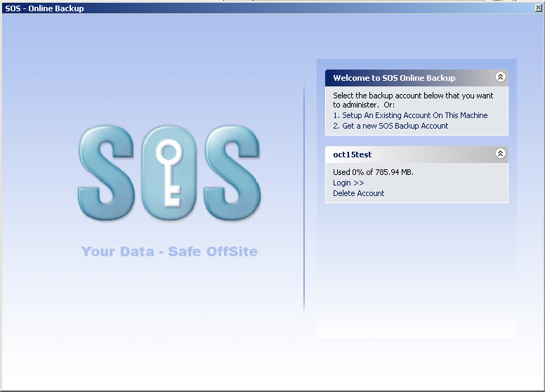Open Setup An Existing Account On This Machine
The width and height of the screenshot is (545, 392).
tap(414, 115)
